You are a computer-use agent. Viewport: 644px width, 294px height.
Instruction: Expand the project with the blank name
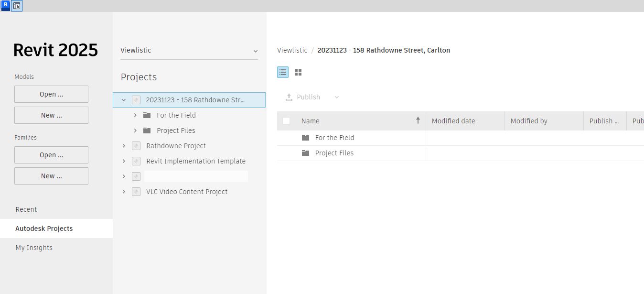tap(124, 176)
